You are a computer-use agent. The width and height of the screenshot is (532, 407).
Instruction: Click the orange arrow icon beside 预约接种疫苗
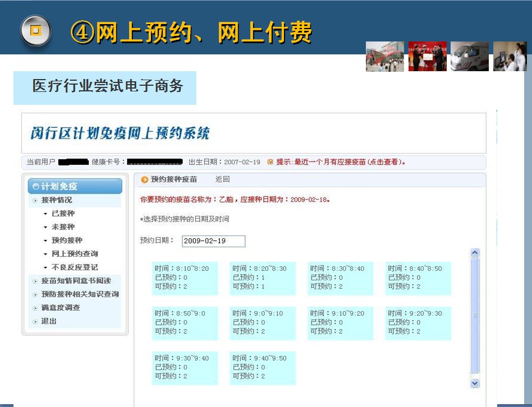pos(145,180)
